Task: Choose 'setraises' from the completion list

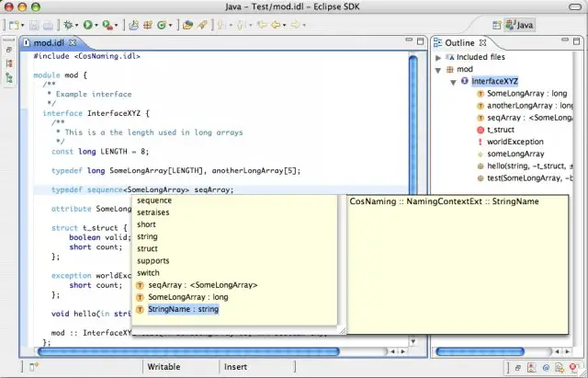Action: click(x=153, y=212)
